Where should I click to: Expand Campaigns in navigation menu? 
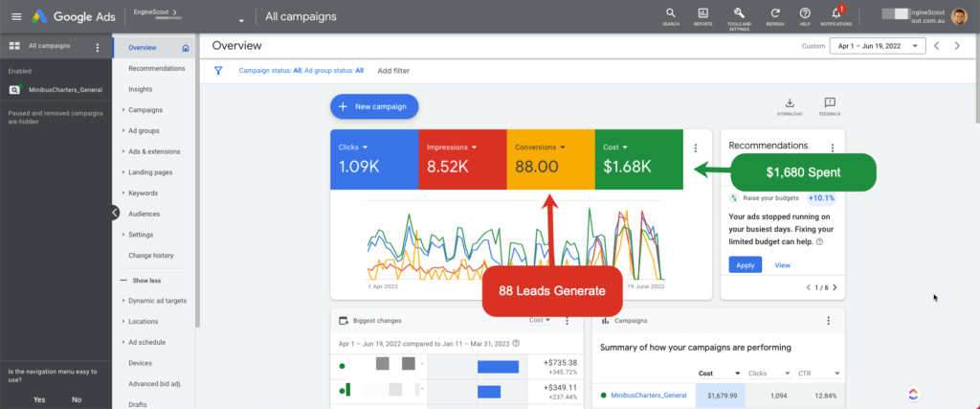click(145, 109)
